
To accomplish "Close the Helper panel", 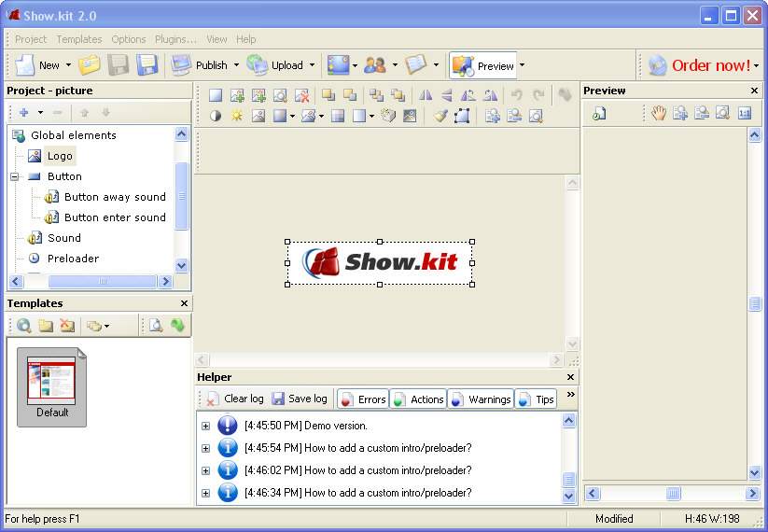I will pyautogui.click(x=570, y=377).
